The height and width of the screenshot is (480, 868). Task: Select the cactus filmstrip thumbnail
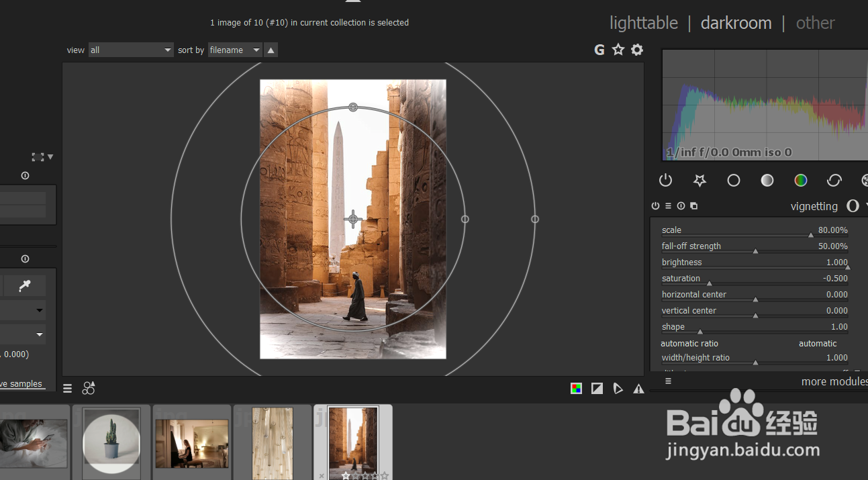click(x=111, y=443)
